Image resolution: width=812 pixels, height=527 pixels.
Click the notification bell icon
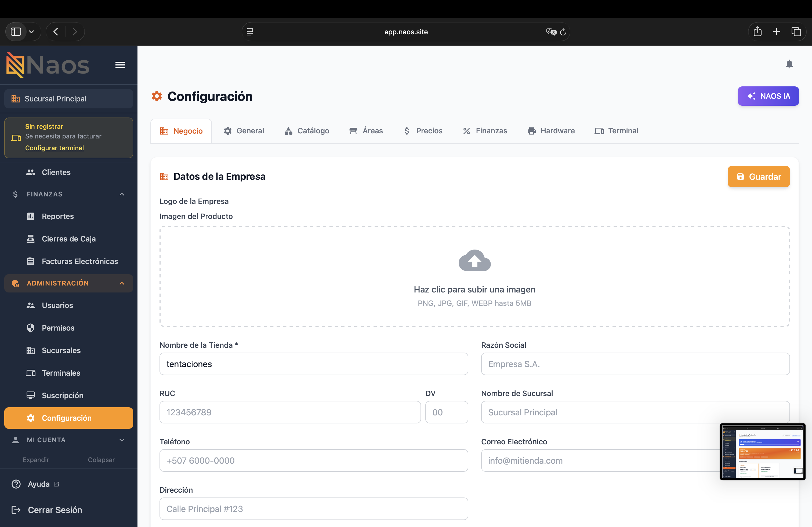click(789, 64)
